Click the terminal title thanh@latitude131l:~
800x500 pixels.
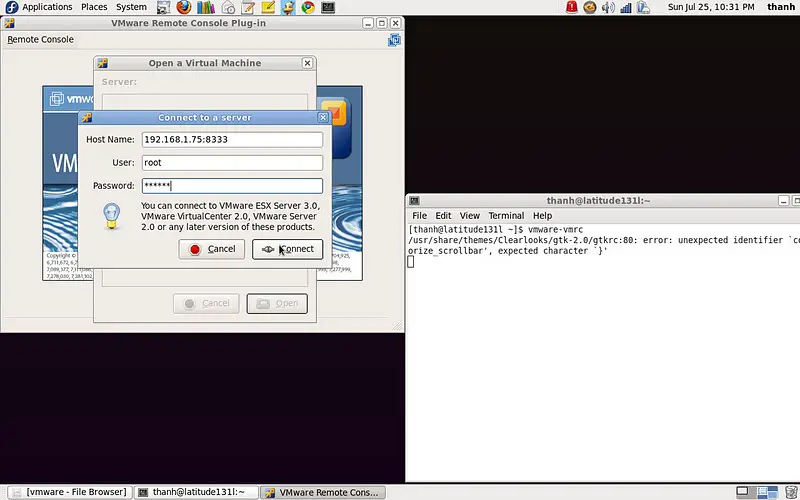pyautogui.click(x=598, y=201)
